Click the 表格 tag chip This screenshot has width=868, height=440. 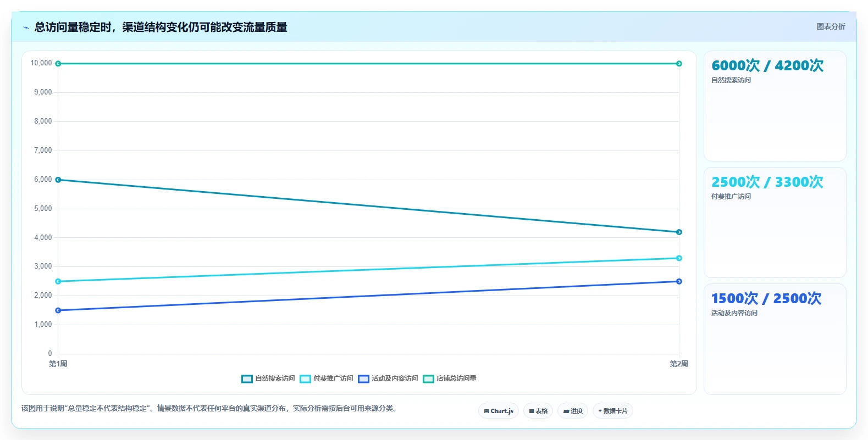(538, 411)
